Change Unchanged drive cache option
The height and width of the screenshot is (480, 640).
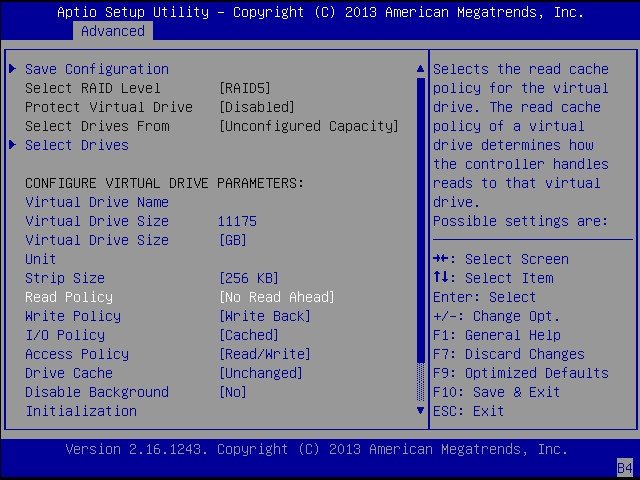[261, 373]
